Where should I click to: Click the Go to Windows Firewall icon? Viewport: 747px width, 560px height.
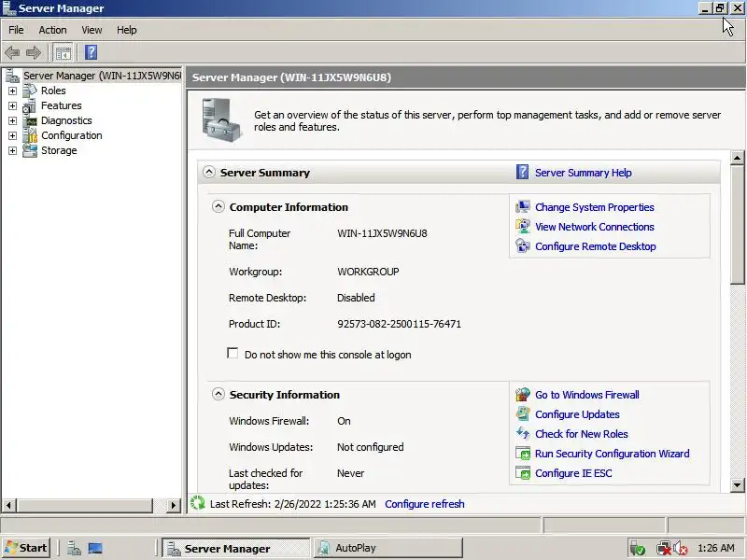coord(523,394)
